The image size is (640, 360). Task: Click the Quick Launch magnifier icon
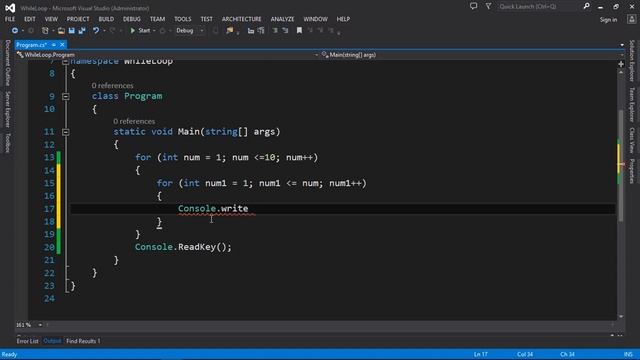coord(586,6)
